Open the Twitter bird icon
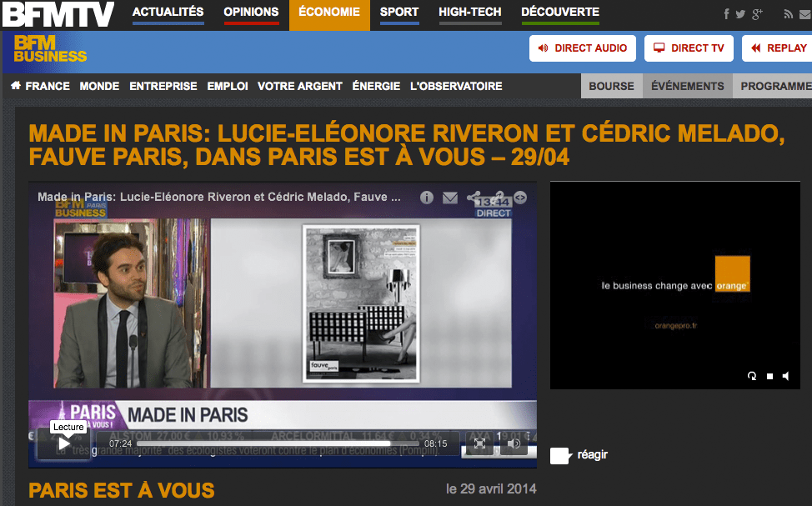 (740, 14)
